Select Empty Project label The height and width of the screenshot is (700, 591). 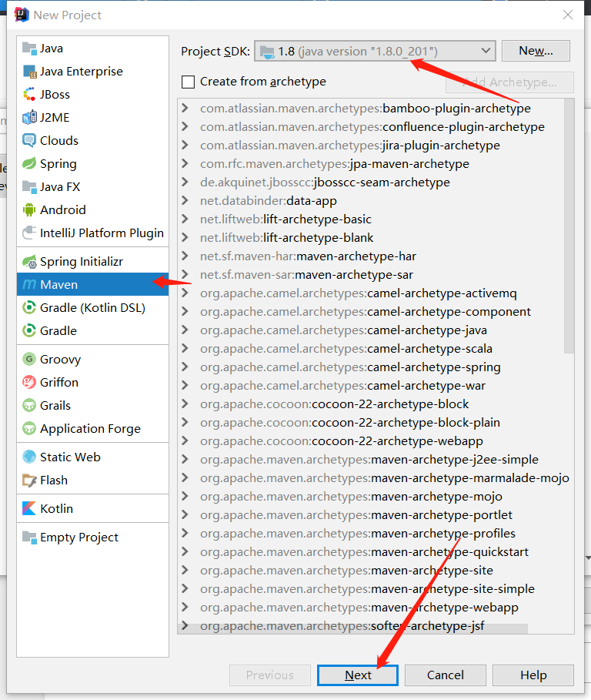79,537
